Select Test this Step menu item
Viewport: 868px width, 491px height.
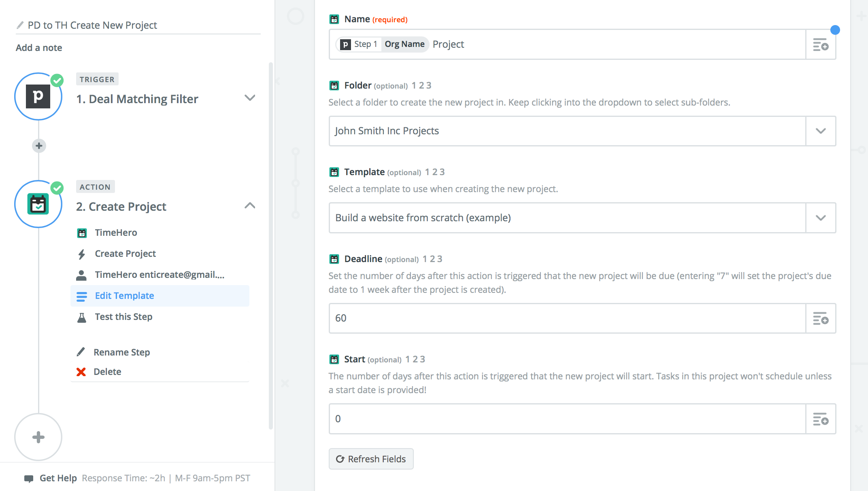(x=123, y=317)
